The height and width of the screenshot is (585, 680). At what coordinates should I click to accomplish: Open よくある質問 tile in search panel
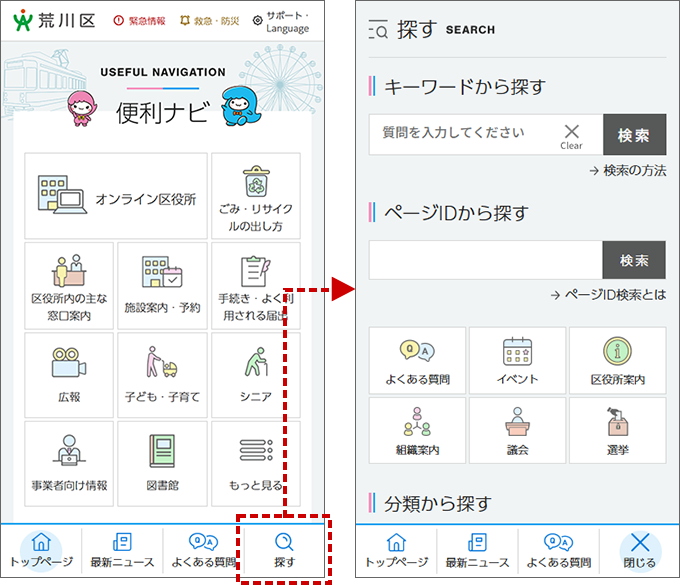click(417, 360)
